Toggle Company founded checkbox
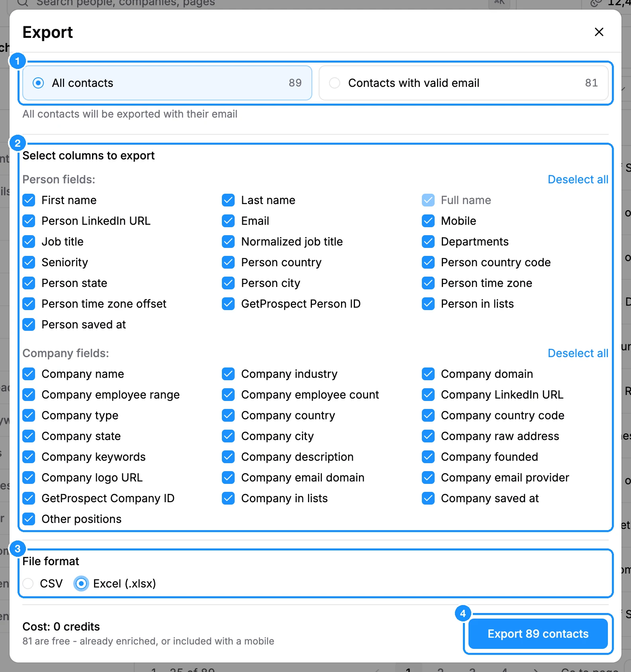631x672 pixels. click(x=428, y=457)
